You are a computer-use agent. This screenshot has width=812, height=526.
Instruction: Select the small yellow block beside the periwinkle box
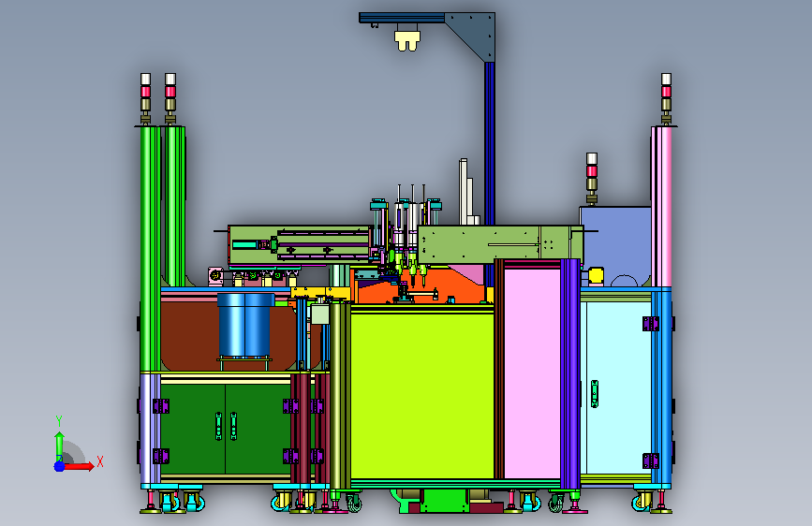tap(596, 275)
